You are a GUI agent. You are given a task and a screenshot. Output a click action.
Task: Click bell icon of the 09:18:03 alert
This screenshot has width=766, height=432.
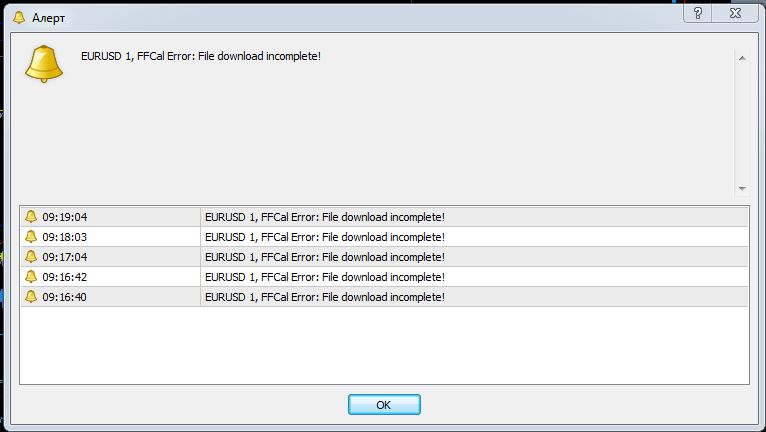31,237
